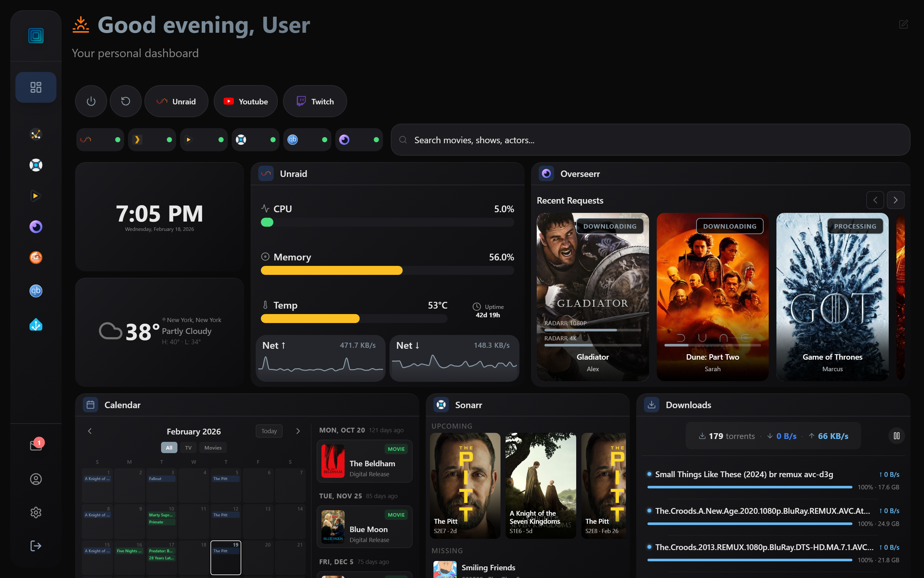
Task: Jump to Today in calendar
Action: click(x=269, y=431)
